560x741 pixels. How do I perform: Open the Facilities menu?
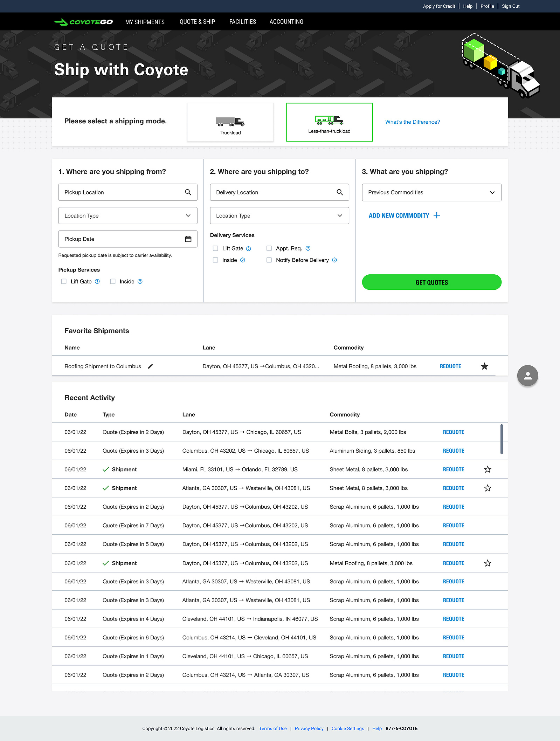pyautogui.click(x=243, y=22)
